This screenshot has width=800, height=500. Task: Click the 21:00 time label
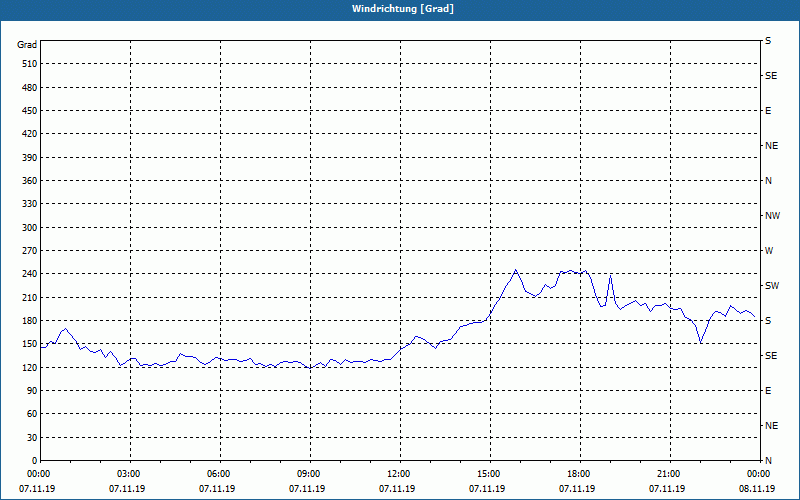[668, 474]
